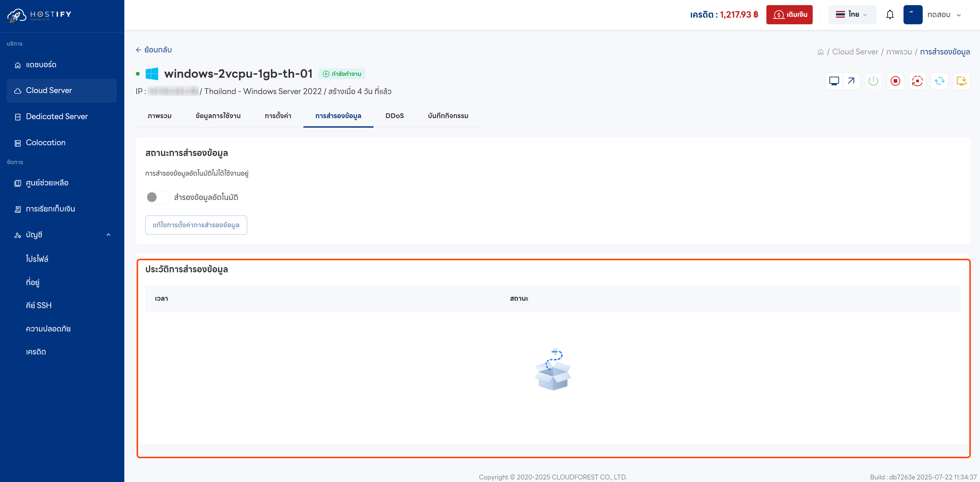This screenshot has height=482, width=980.
Task: Open Dedicated Server in the sidebar
Action: point(62,116)
